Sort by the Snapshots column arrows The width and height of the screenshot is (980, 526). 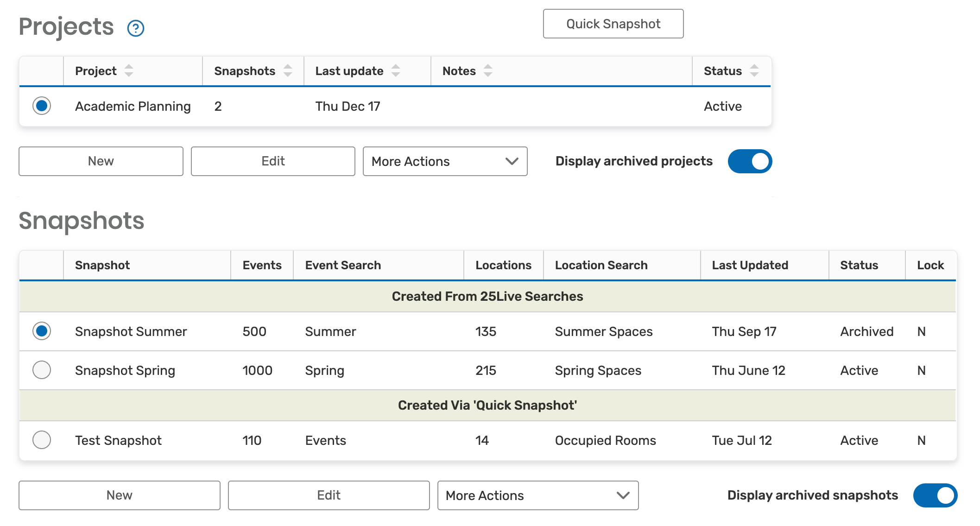288,71
